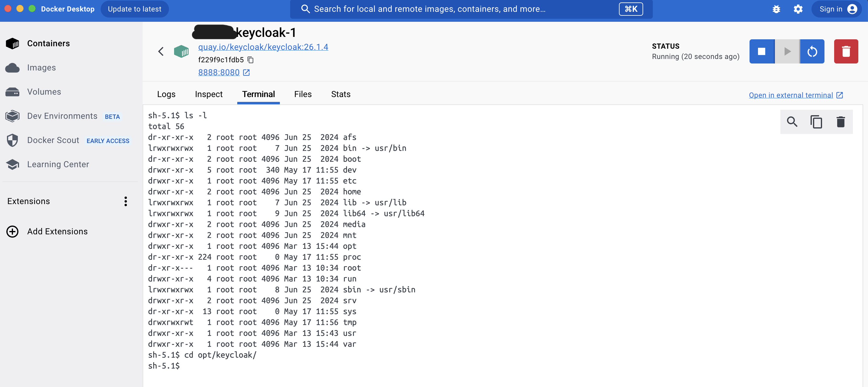The width and height of the screenshot is (868, 387).
Task: Stop the running keycloak-1 container
Action: click(x=762, y=51)
